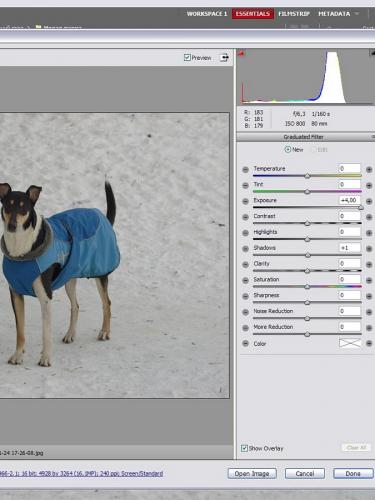
Task: Decrease Clarity using its minus icon
Action: click(245, 265)
